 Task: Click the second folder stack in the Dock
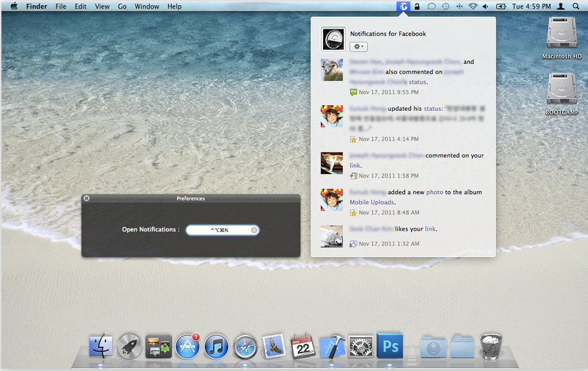point(462,347)
